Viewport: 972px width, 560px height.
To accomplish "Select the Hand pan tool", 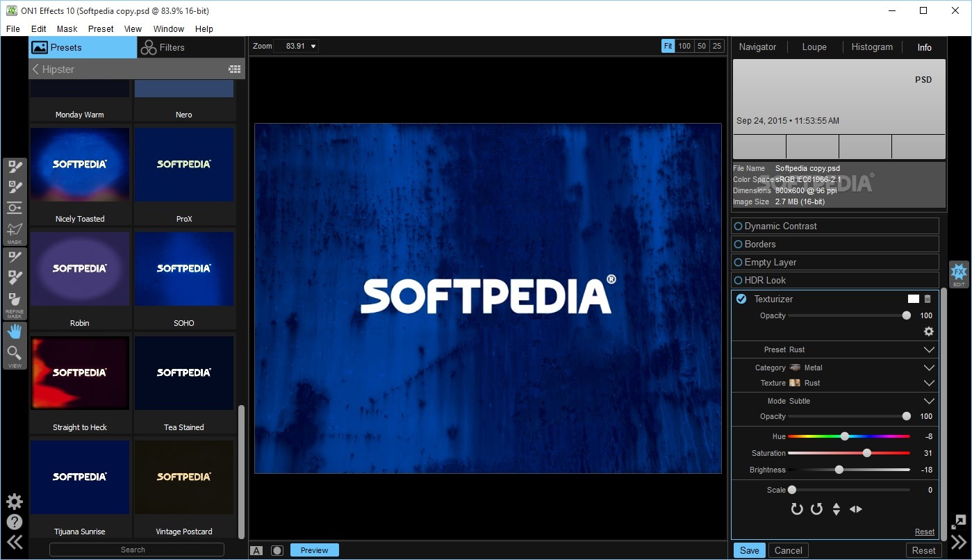I will point(15,332).
